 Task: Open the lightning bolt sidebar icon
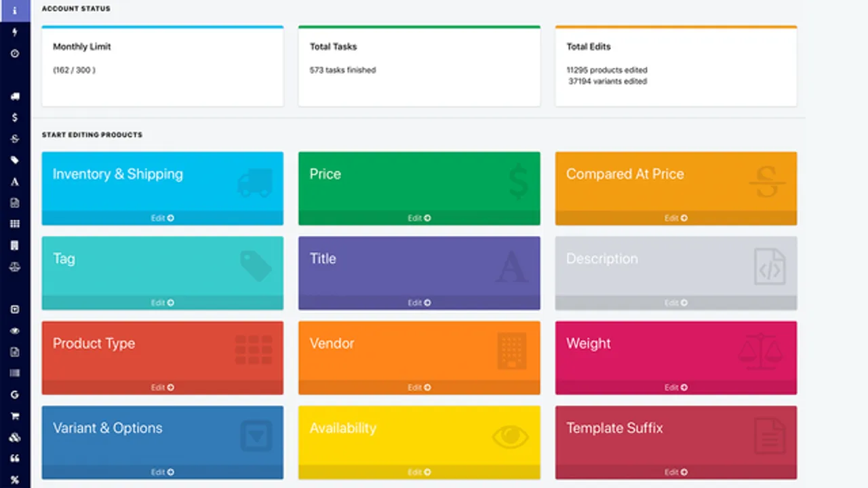(x=15, y=32)
